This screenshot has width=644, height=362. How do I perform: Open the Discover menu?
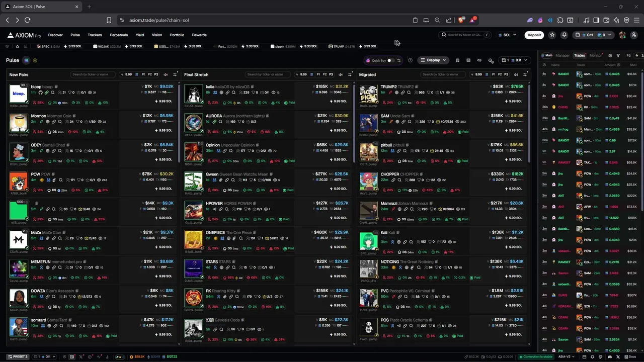(x=55, y=35)
